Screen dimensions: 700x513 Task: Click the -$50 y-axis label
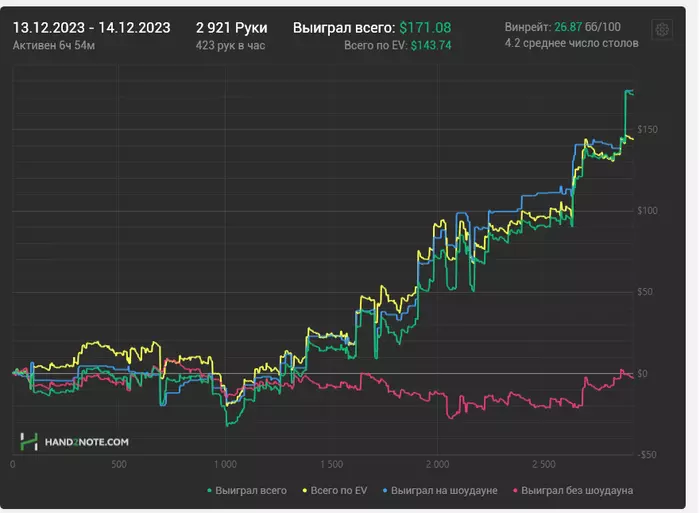[x=647, y=455]
